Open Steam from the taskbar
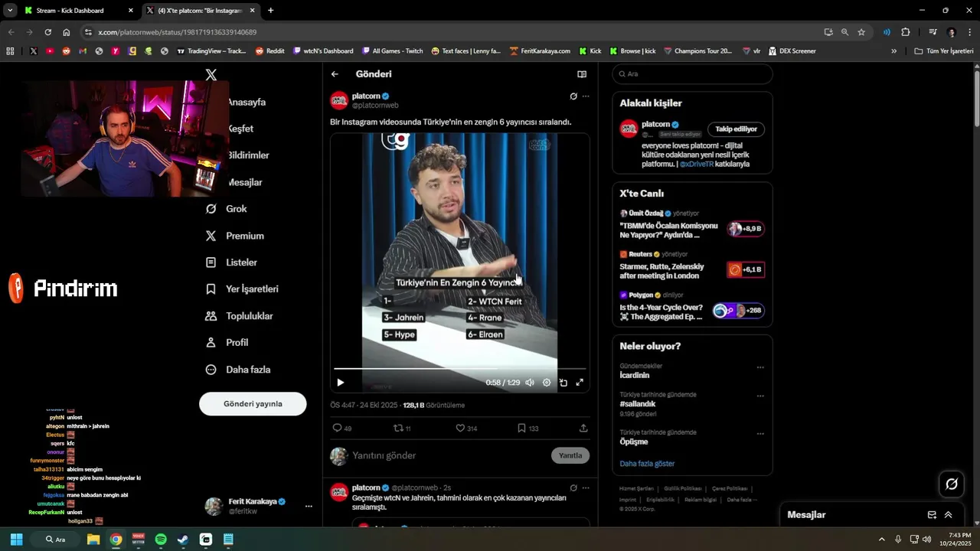Screen dimensions: 980x551 pos(183,540)
